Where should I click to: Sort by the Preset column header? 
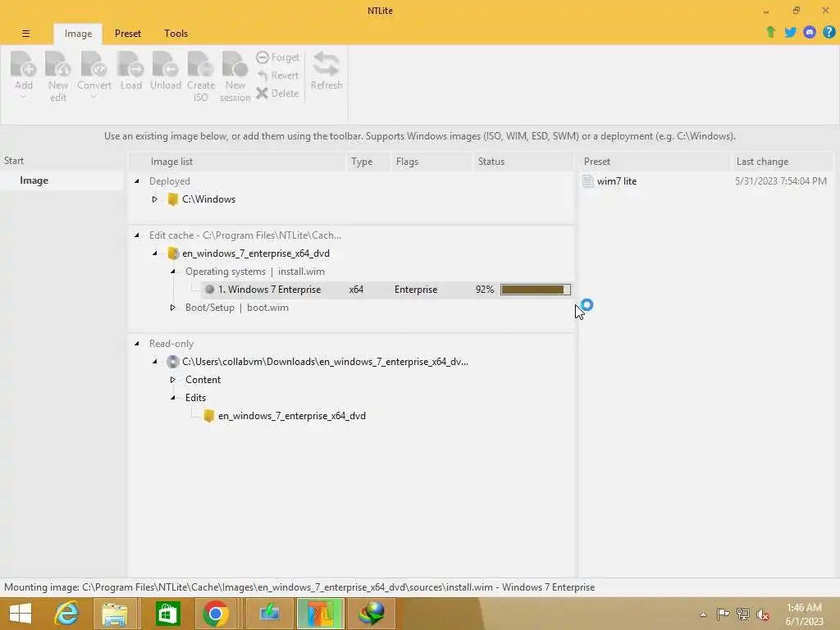[x=654, y=162]
